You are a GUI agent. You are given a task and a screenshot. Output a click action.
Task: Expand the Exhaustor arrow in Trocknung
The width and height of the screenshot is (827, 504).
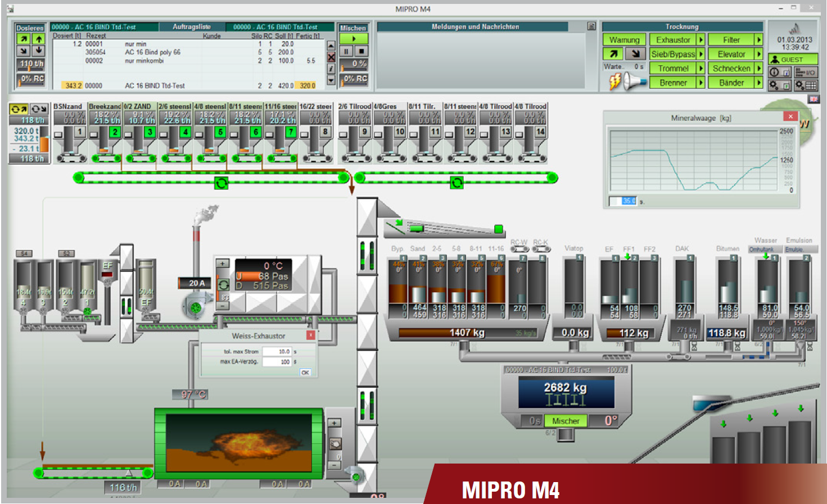point(701,40)
